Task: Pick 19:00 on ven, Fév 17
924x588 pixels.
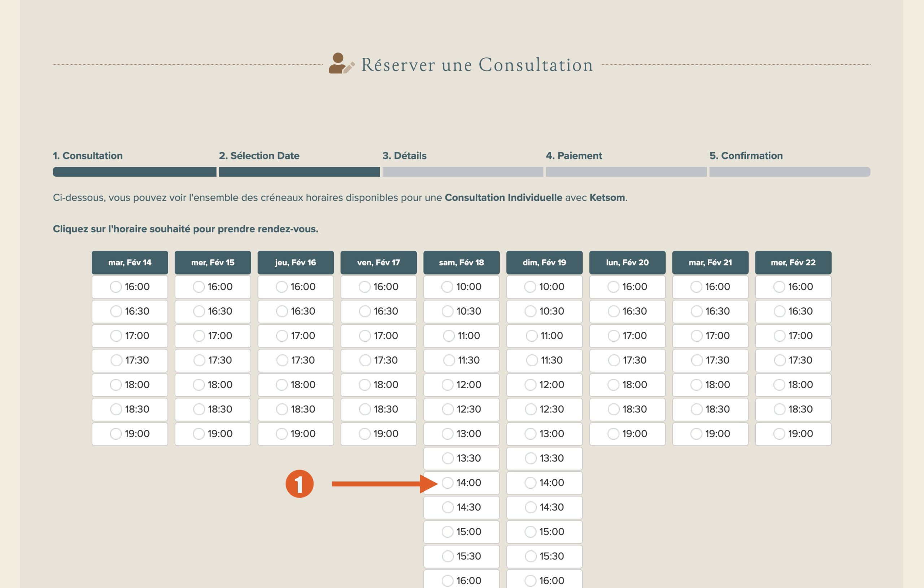Action: pos(378,434)
